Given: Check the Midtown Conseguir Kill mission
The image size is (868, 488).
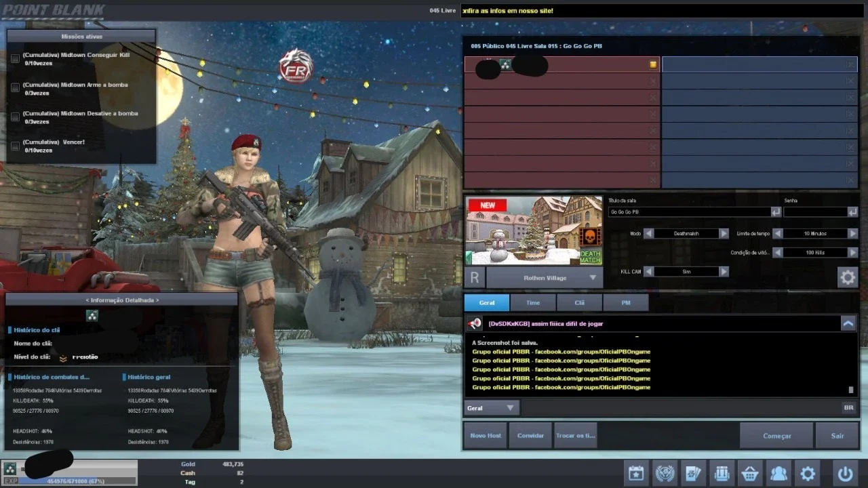Looking at the screenshot, I should point(15,59).
